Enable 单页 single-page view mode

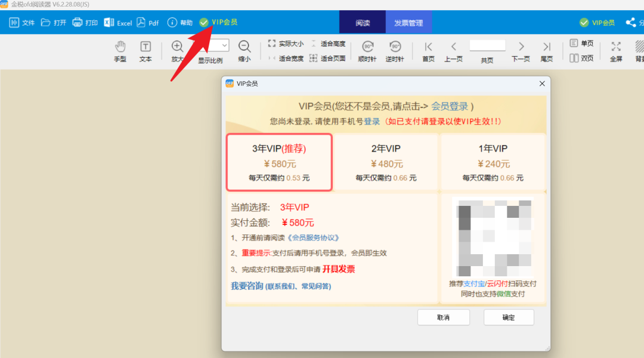(x=581, y=43)
